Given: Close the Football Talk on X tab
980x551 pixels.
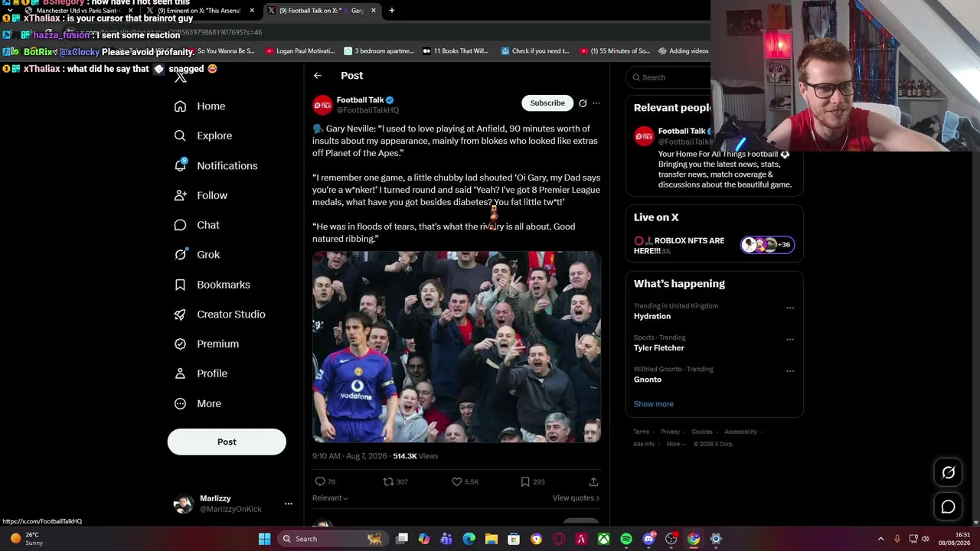Looking at the screenshot, I should pos(374,11).
